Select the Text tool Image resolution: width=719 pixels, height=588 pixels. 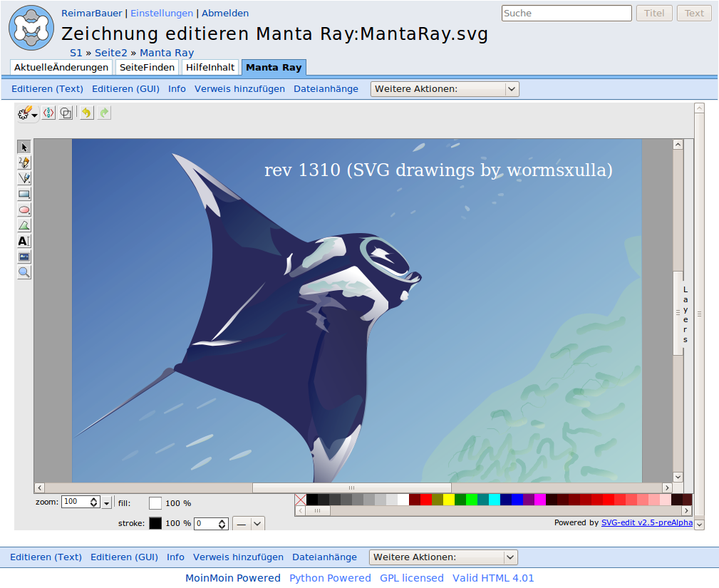[x=24, y=241]
